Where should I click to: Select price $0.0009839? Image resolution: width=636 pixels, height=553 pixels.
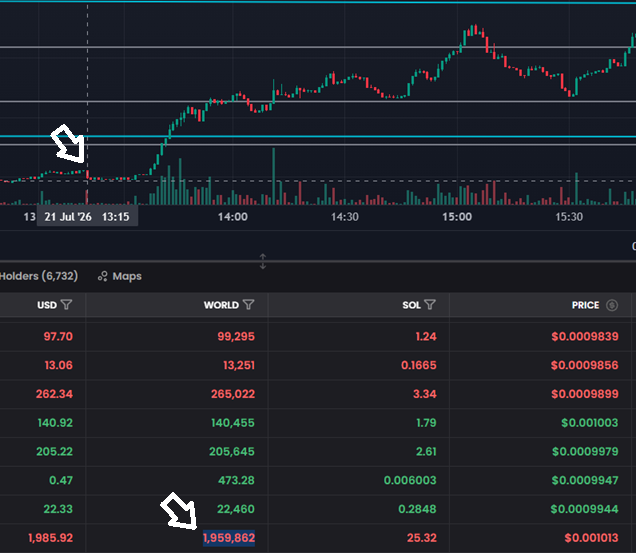tap(585, 336)
